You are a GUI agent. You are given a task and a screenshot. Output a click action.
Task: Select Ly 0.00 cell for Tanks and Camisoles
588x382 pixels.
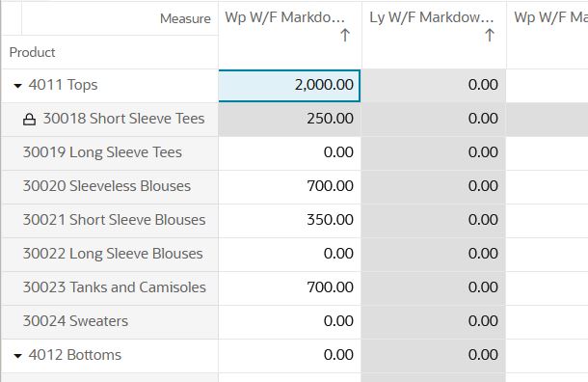tap(434, 288)
